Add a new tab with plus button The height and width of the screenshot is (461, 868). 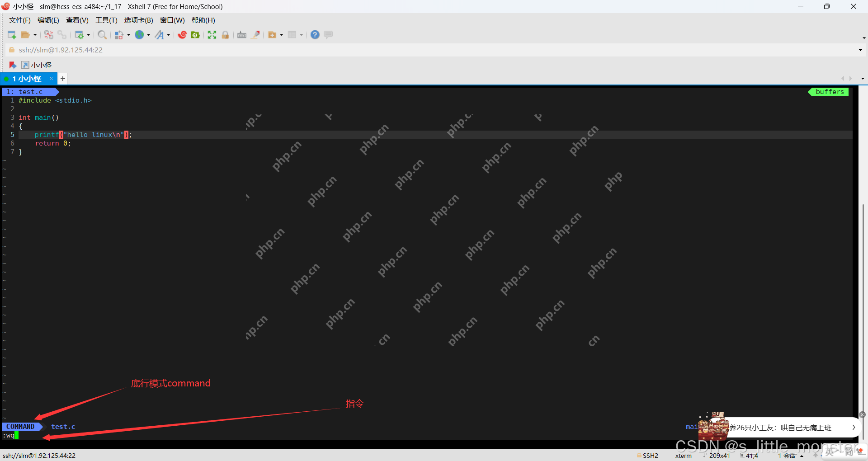(x=63, y=79)
